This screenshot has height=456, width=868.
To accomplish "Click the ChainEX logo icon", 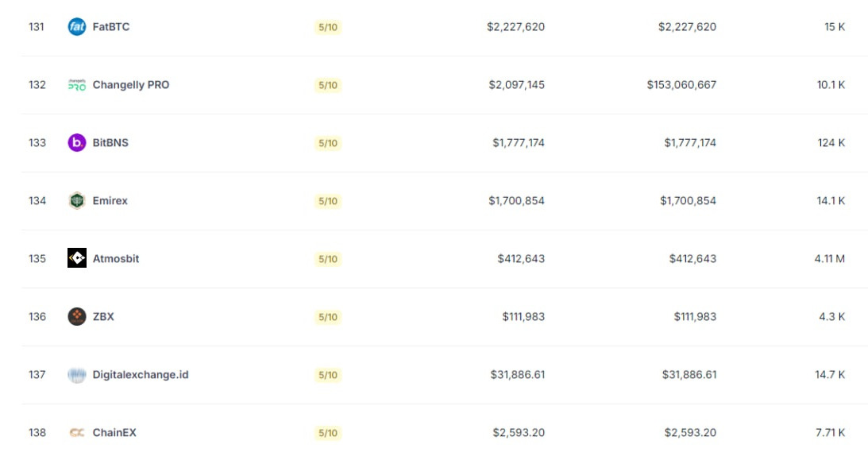I will (77, 432).
